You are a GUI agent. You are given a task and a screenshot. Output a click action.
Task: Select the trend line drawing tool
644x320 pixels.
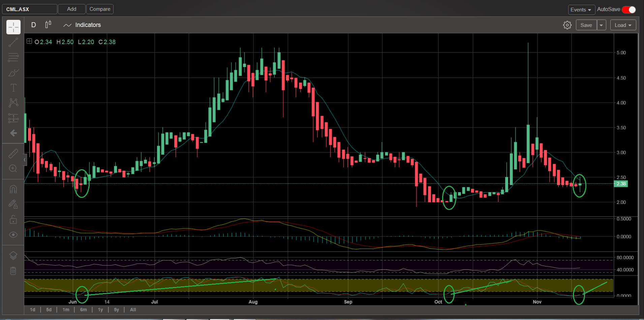click(x=13, y=42)
